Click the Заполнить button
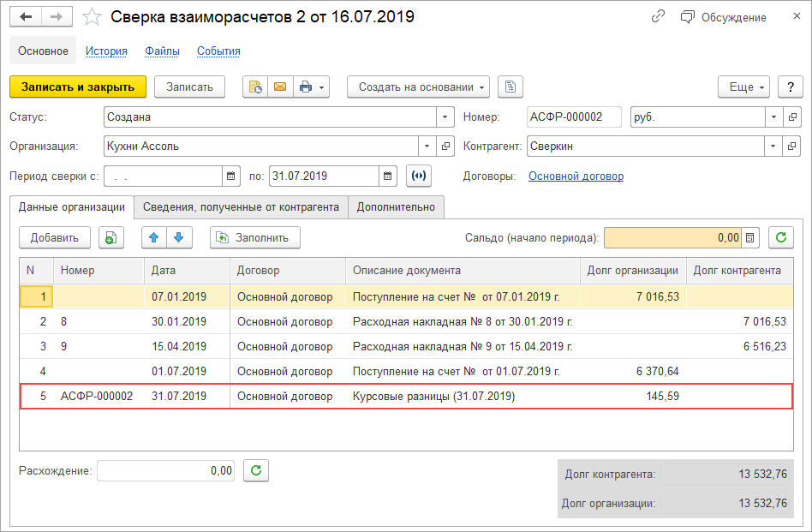 254,237
